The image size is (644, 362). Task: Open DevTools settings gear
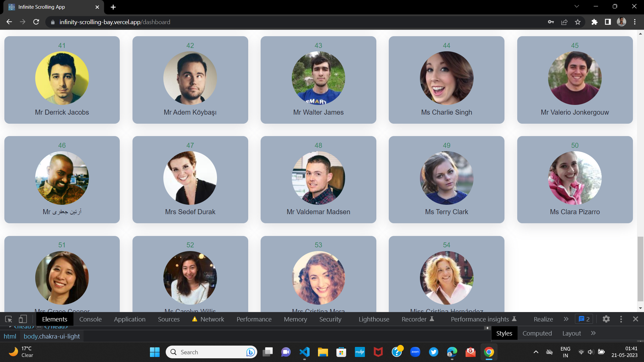click(x=606, y=319)
